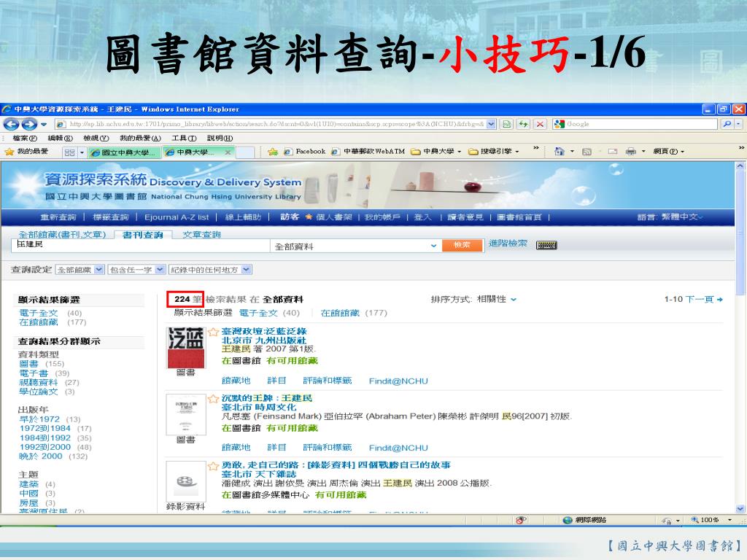Click the virtual keyboard icon by 進階檢索

click(x=546, y=245)
